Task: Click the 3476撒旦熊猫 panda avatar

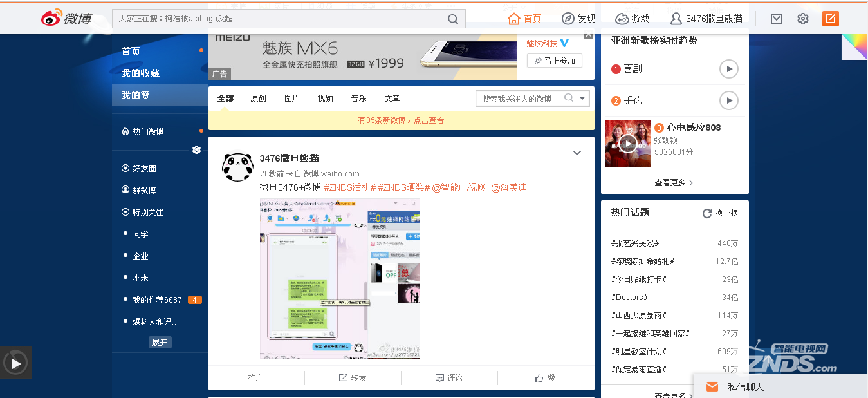Action: [237, 167]
